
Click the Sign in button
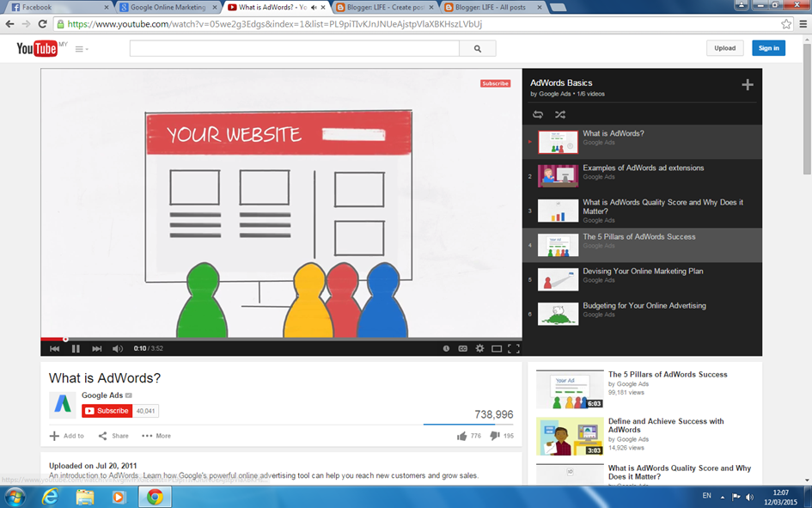coord(768,48)
